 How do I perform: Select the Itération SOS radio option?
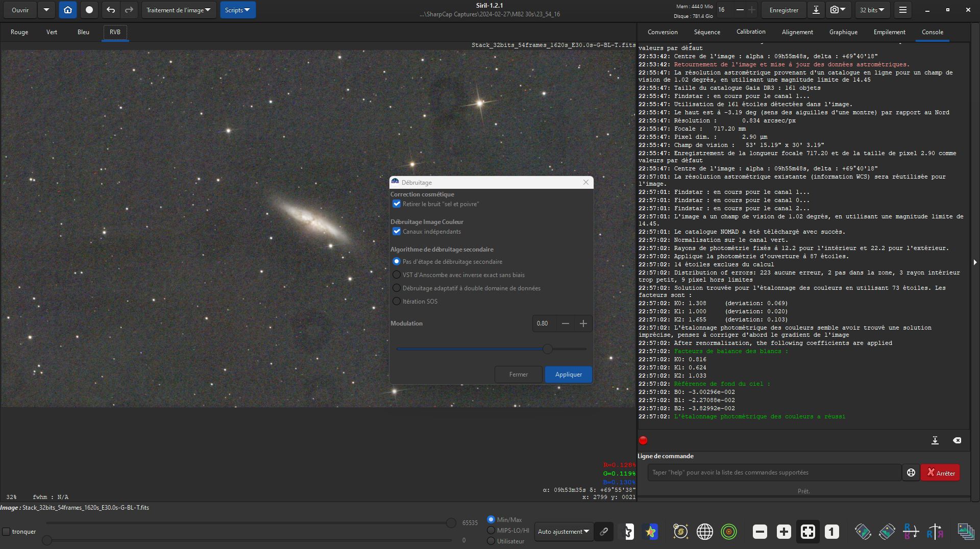[x=397, y=302]
